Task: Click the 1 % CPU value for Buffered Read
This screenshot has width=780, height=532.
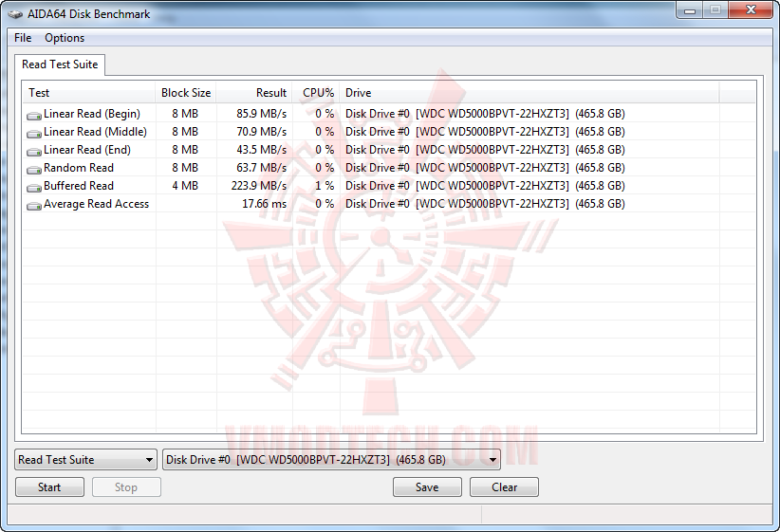Action: [325, 186]
